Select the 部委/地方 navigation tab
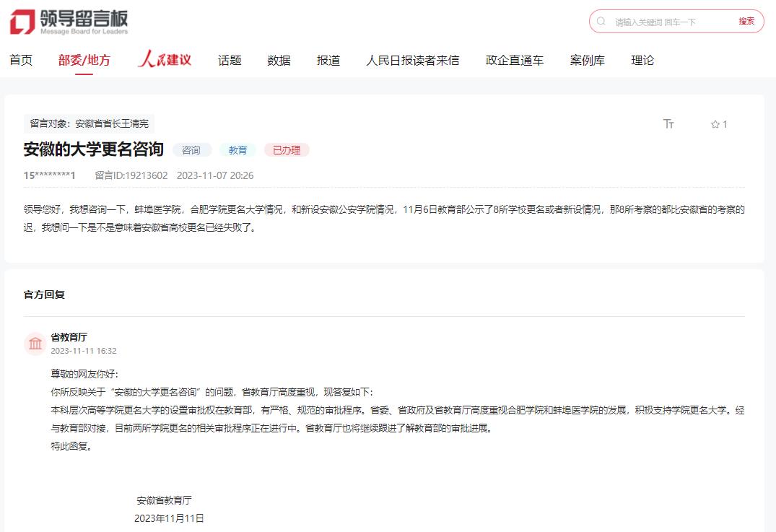This screenshot has width=776, height=532. tap(84, 61)
